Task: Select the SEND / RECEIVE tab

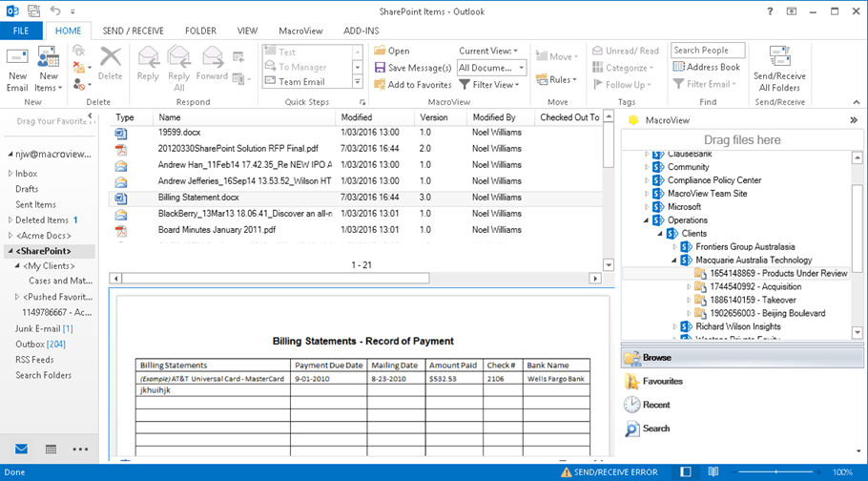Action: pos(133,31)
